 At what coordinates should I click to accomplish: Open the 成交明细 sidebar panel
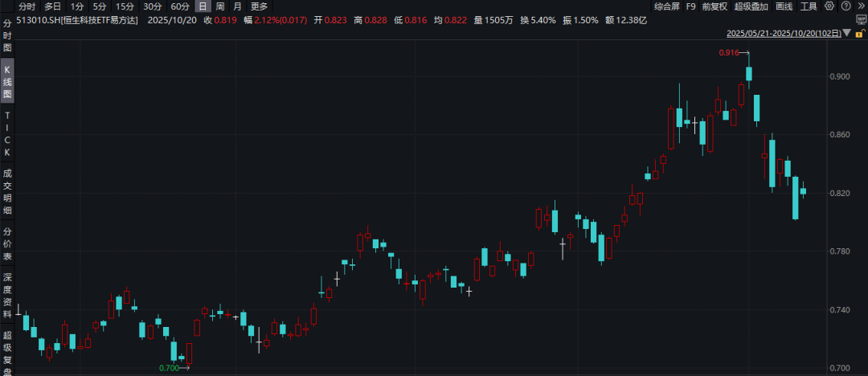pyautogui.click(x=7, y=192)
